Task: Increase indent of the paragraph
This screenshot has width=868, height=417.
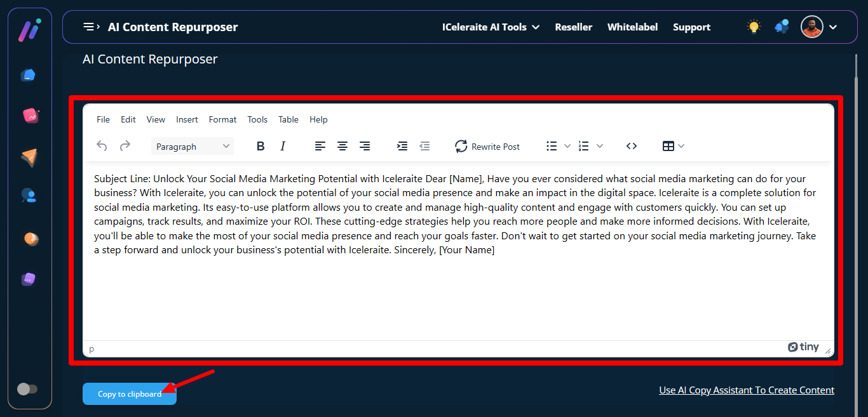Action: [402, 147]
